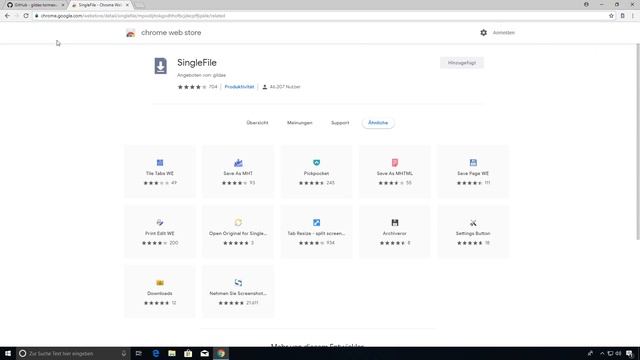Viewport: 640px width, 360px height.
Task: Click the SingleFile extension download icon
Action: click(160, 66)
